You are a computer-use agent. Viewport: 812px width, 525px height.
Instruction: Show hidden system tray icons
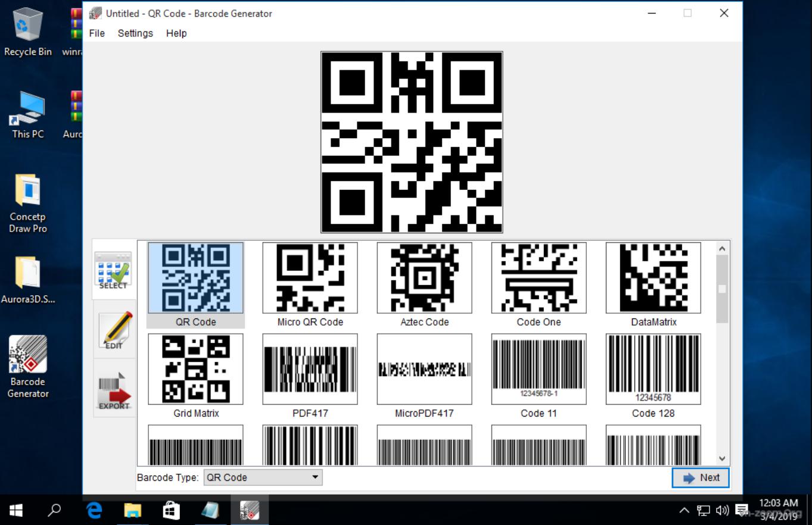[x=684, y=511]
